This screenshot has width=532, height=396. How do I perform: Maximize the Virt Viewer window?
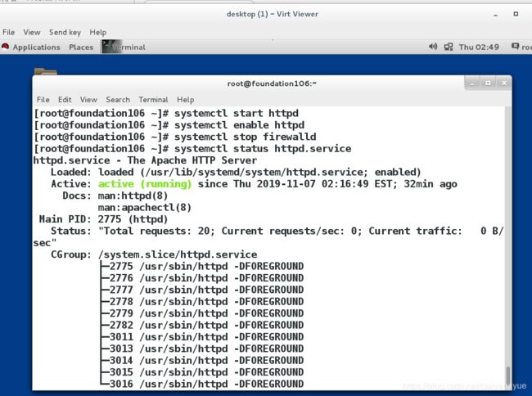(x=516, y=14)
